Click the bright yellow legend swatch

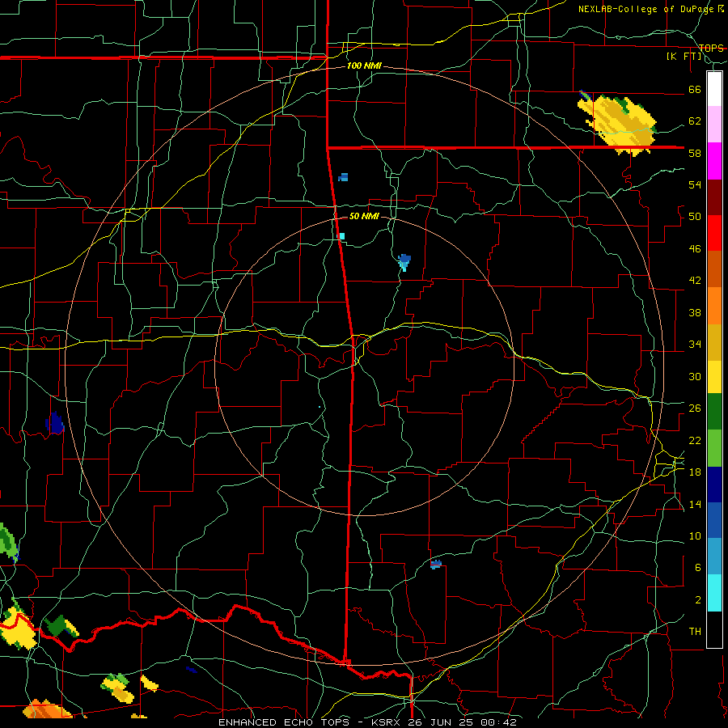tap(714, 376)
